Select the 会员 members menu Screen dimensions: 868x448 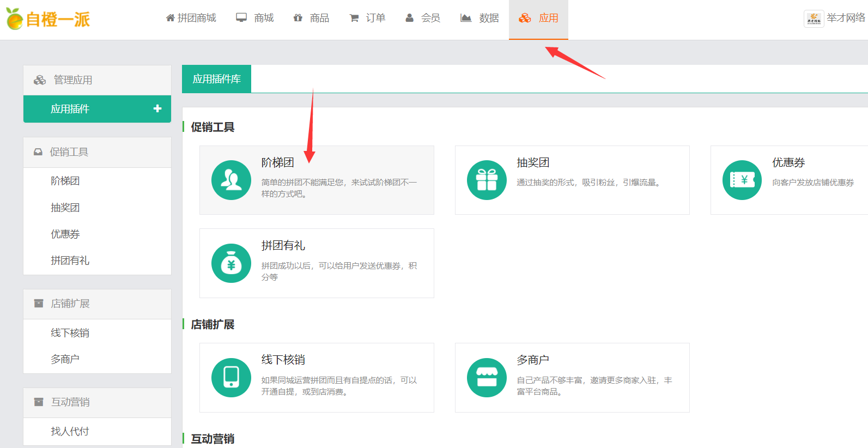(423, 18)
